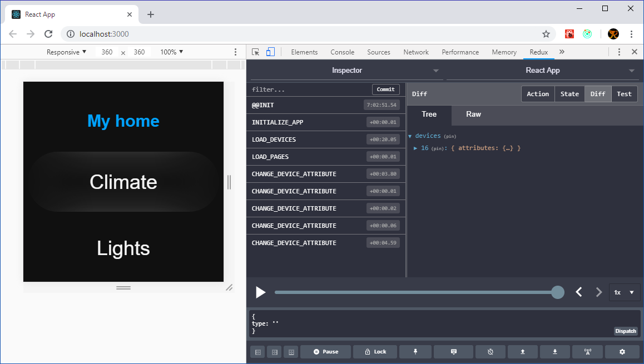Open a new browser tab

coord(151,14)
